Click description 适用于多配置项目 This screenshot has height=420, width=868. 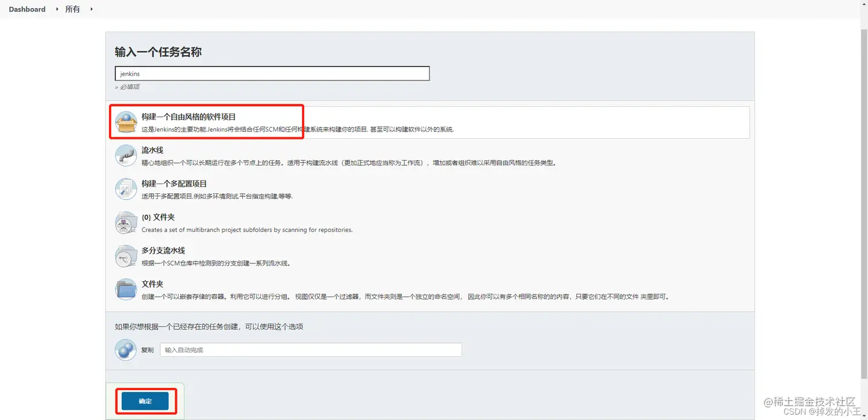tap(218, 196)
